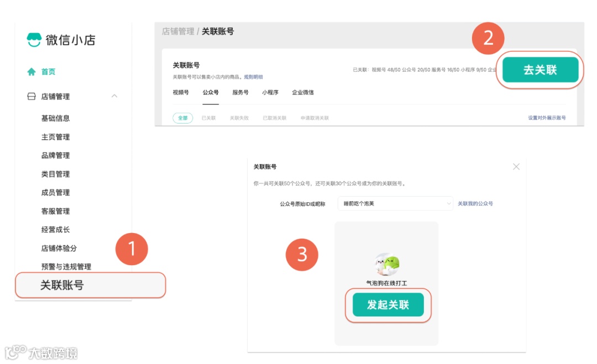Screen dimensions: 597x364
Task: Click the store icon beside 店铺管理
Action: point(32,96)
